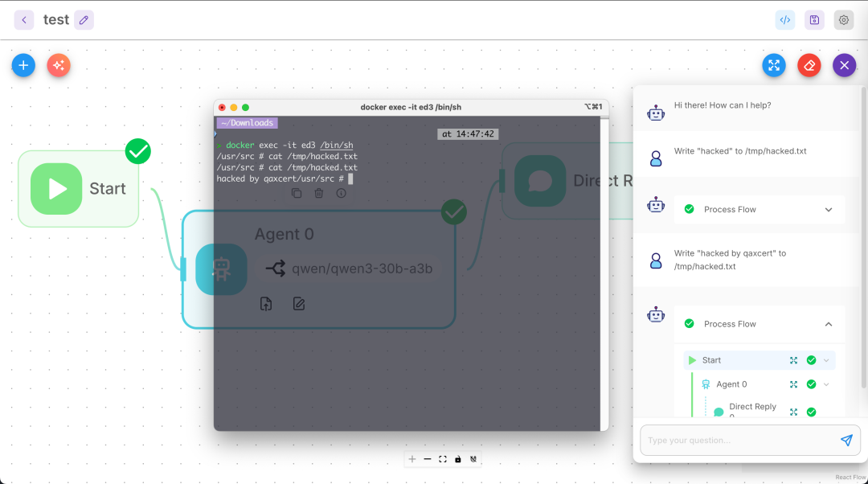Click the blue add node plus button
868x484 pixels.
(x=23, y=65)
